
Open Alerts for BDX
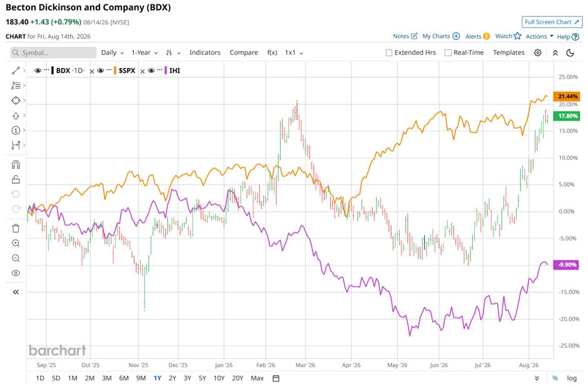pyautogui.click(x=477, y=36)
